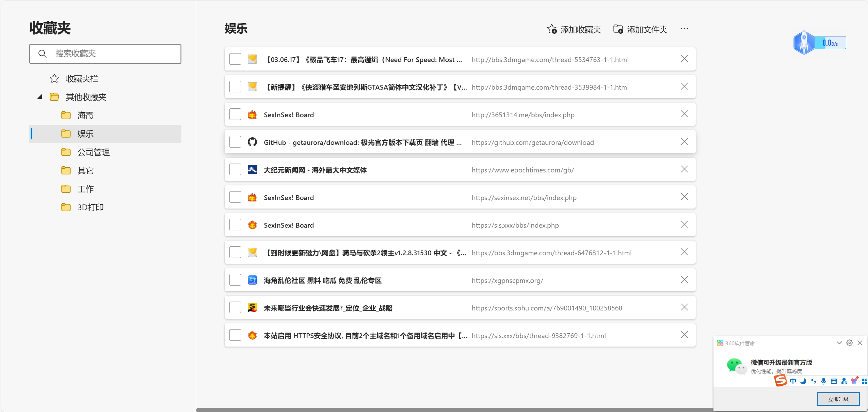
Task: Open settings gear in 360软件管家 popup
Action: coord(850,343)
